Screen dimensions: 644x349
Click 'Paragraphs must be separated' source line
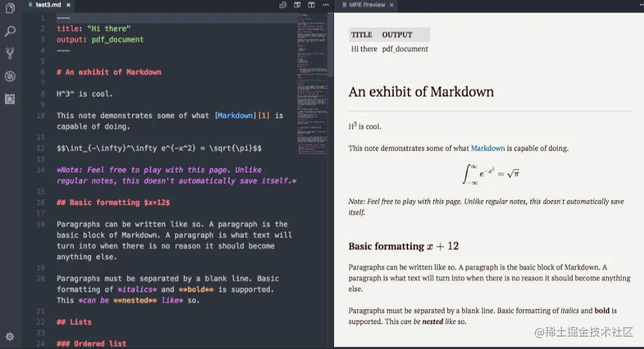[168, 289]
